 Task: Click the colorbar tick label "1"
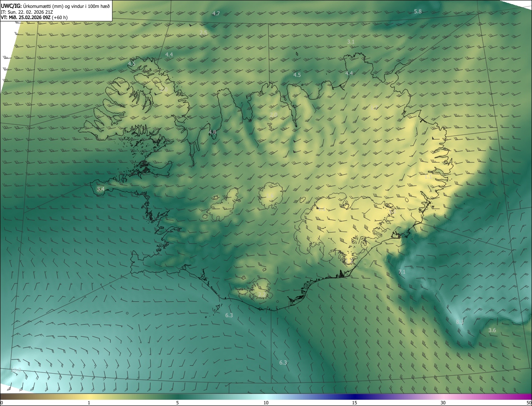click(89, 403)
